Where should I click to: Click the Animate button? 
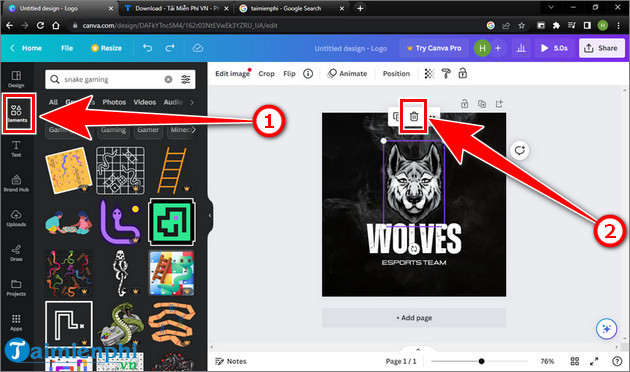347,74
